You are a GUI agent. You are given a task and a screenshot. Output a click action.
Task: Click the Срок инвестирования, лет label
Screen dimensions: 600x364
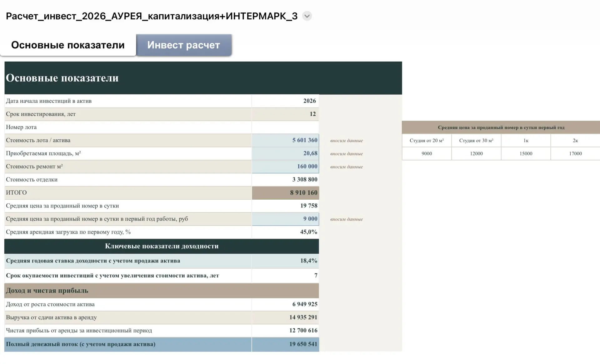pyautogui.click(x=41, y=114)
